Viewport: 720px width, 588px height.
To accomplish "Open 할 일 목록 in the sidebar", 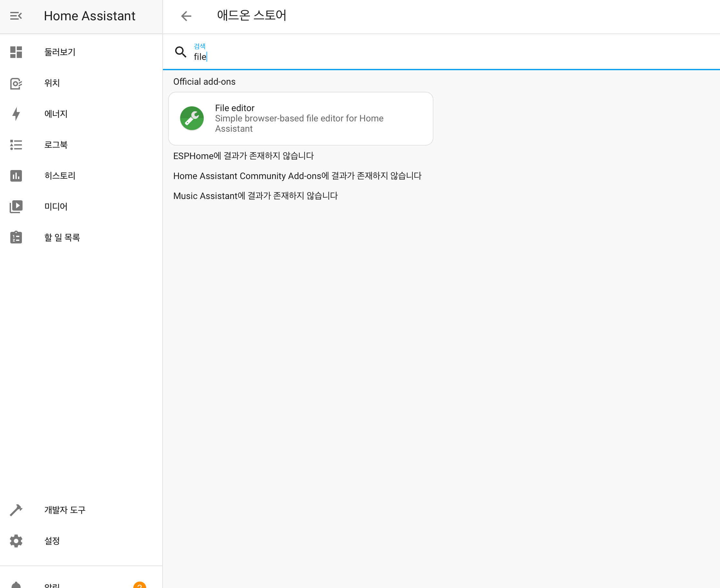I will 81,237.
